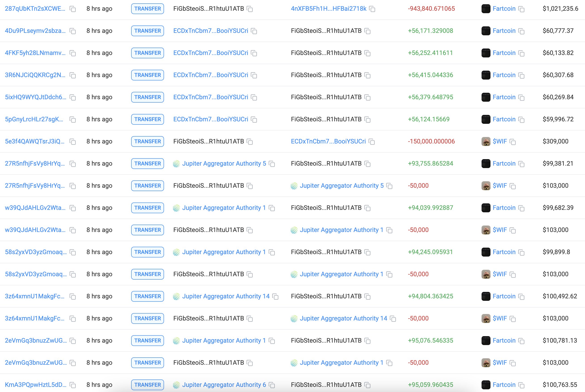This screenshot has width=585, height=392.
Task: Click the TRANSFER badge in the first row
Action: point(147,9)
